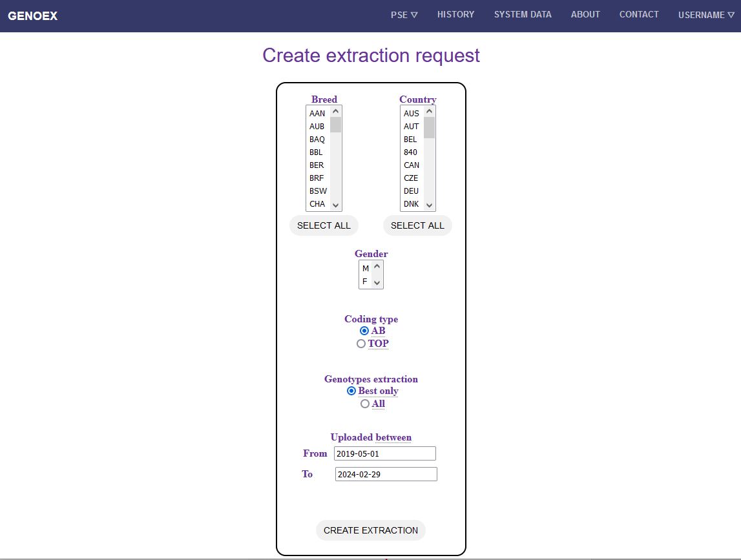Open the PSE dropdown menu

404,15
